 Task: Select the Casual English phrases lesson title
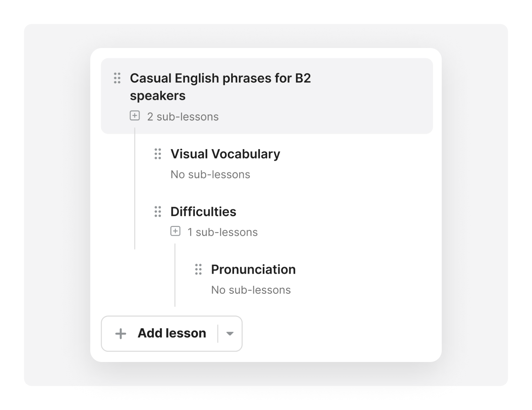[x=220, y=78]
